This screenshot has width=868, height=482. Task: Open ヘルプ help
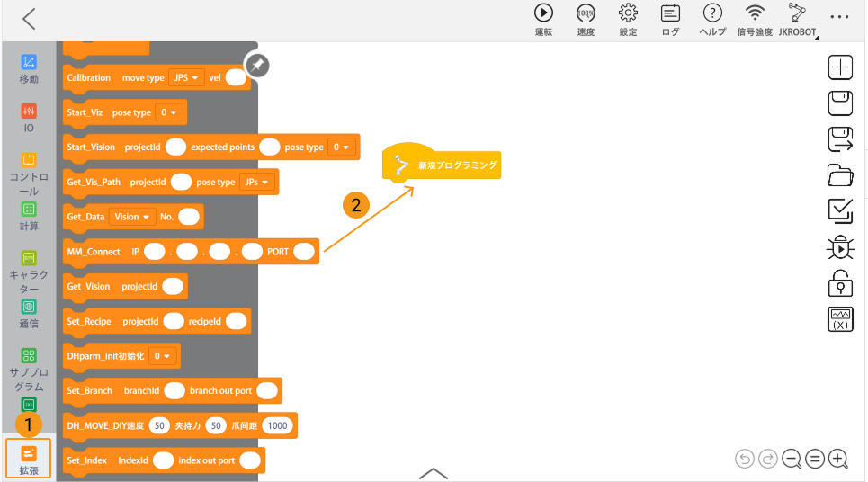coord(712,20)
